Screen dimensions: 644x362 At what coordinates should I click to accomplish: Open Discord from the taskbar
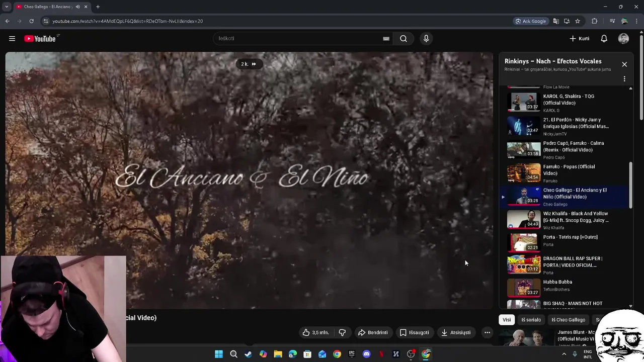click(366, 354)
